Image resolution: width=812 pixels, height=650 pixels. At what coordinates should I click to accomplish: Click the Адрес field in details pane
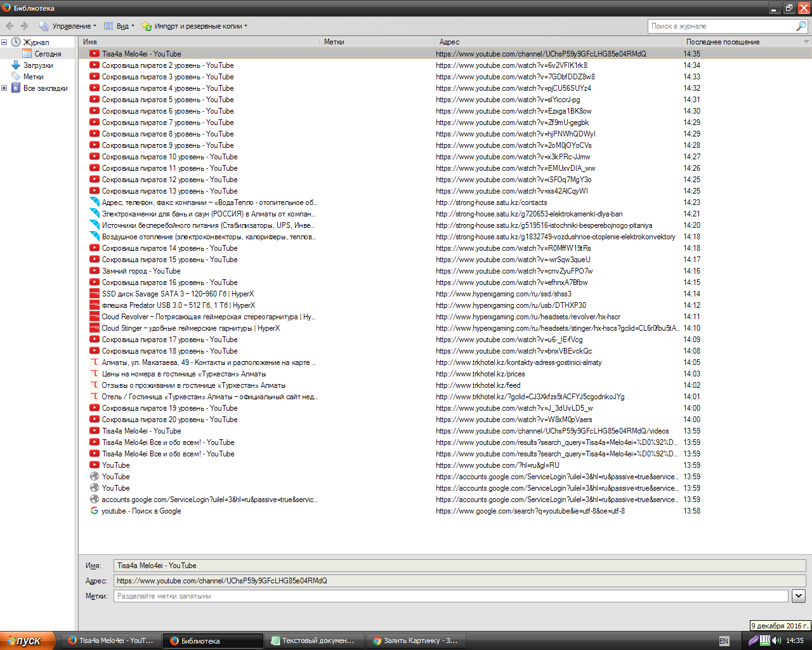(x=459, y=581)
